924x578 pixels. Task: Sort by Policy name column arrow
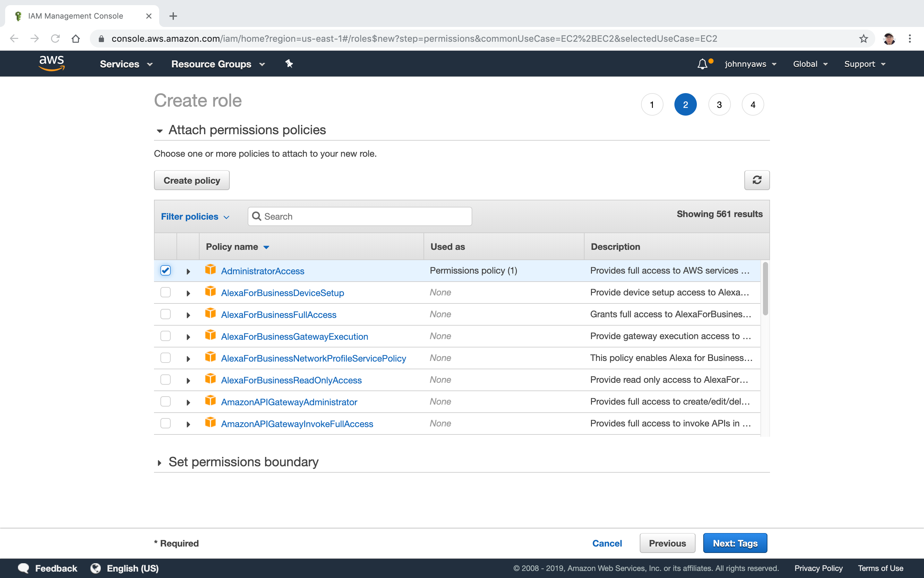tap(267, 247)
